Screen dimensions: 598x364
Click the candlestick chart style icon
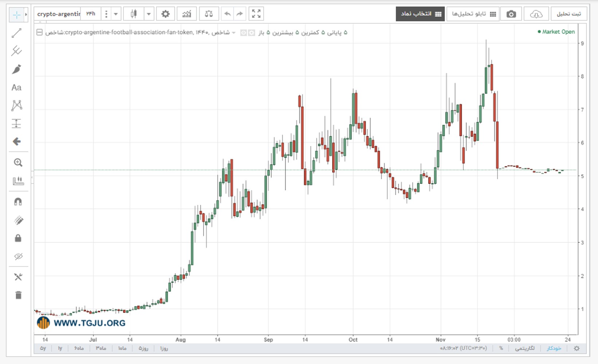134,14
